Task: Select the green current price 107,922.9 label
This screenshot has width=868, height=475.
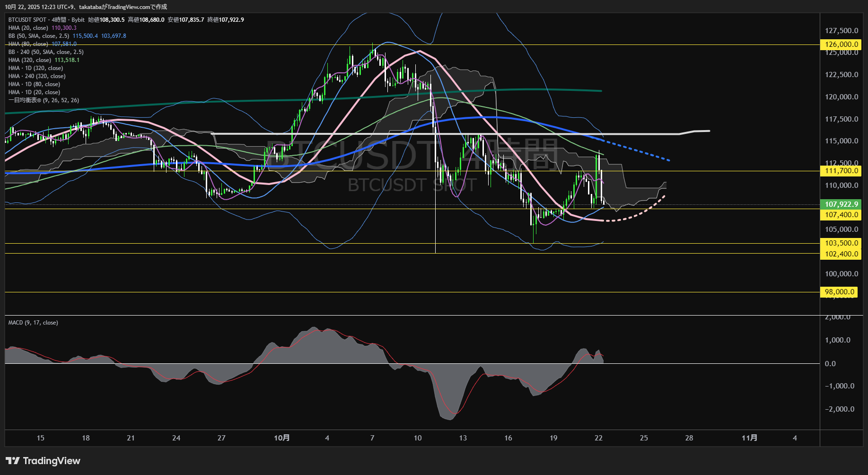Action: coord(841,204)
